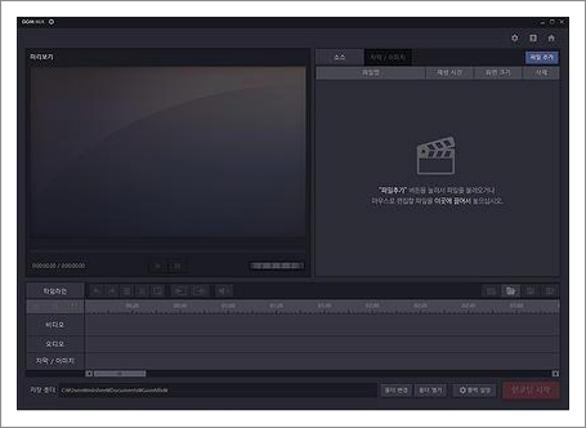Viewport: 586px width, 428px height.
Task: Click the home icon in the header
Action: pos(551,38)
